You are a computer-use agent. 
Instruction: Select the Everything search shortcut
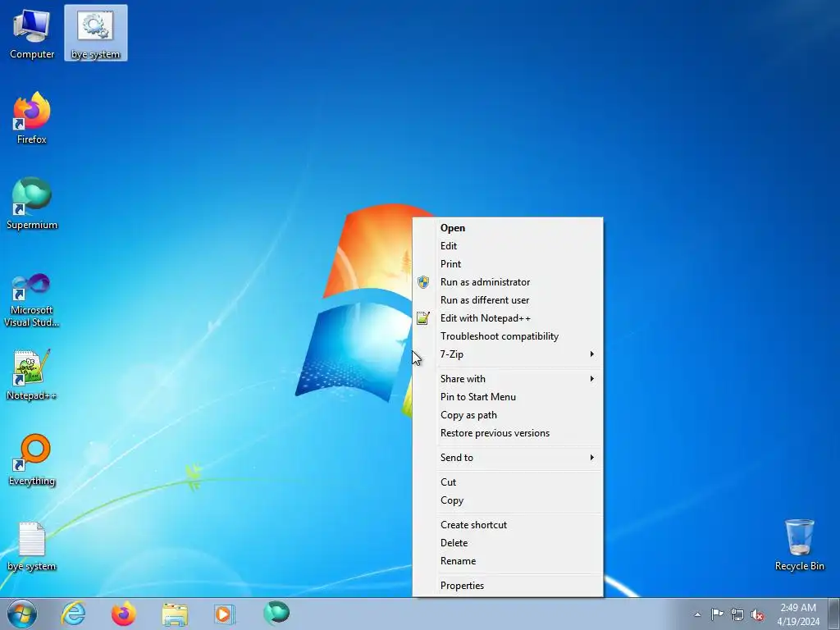click(x=32, y=459)
